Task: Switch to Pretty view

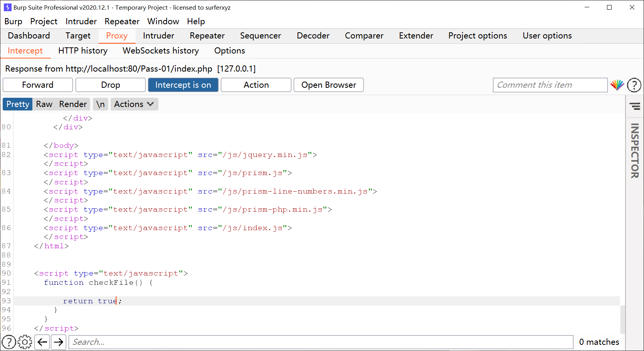Action: click(18, 104)
